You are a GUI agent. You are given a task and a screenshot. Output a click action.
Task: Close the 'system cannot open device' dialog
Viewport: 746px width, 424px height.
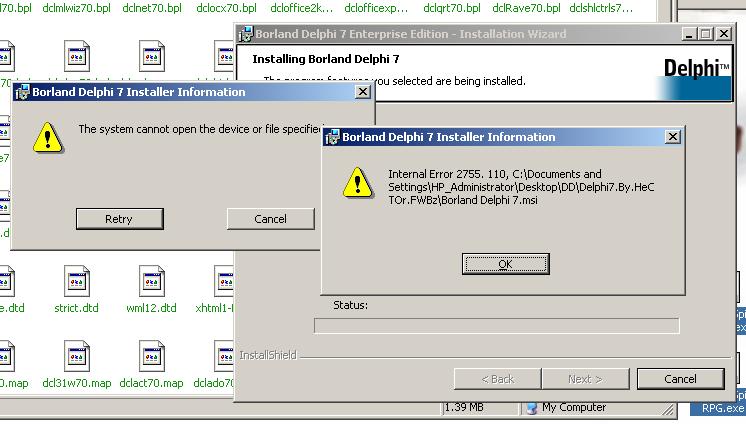[x=362, y=92]
